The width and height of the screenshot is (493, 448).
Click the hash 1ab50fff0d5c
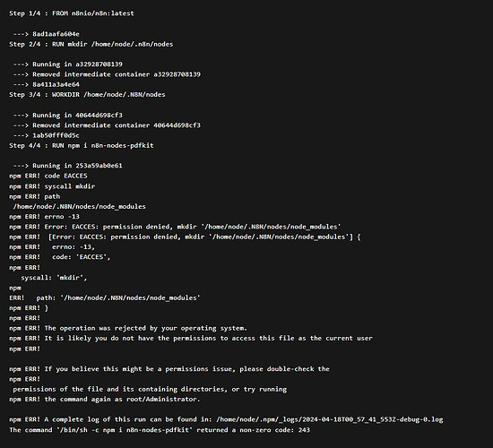point(56,135)
